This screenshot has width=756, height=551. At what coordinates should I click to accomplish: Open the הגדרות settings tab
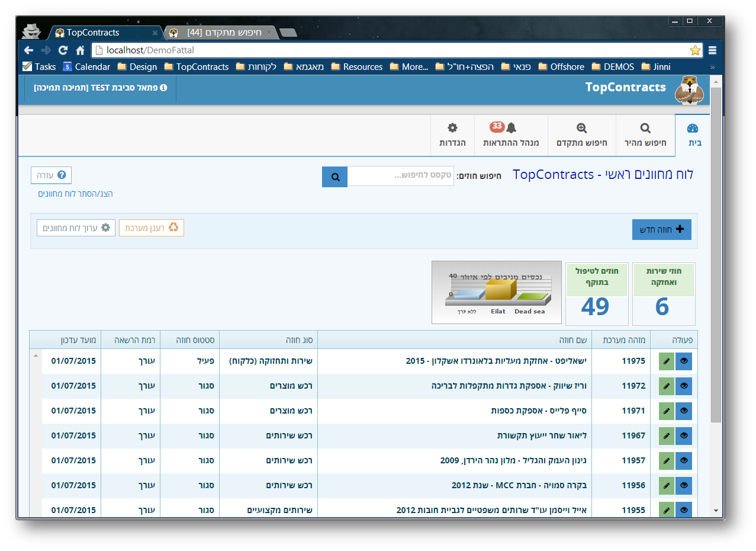(x=452, y=135)
